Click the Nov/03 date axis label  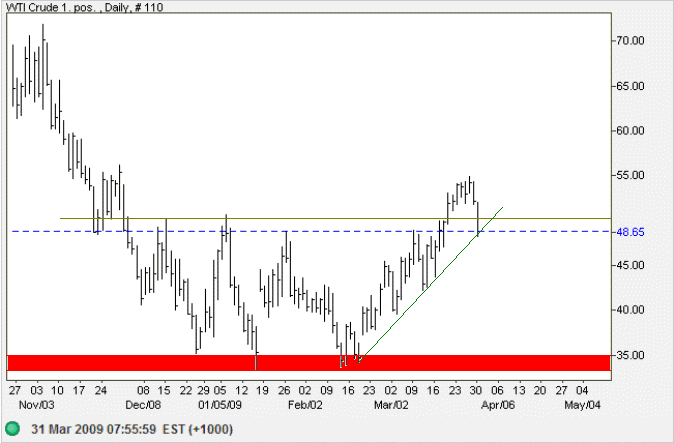click(37, 405)
